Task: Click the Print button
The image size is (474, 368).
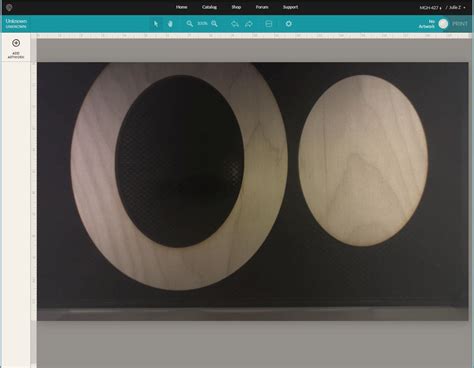Action: coord(460,24)
